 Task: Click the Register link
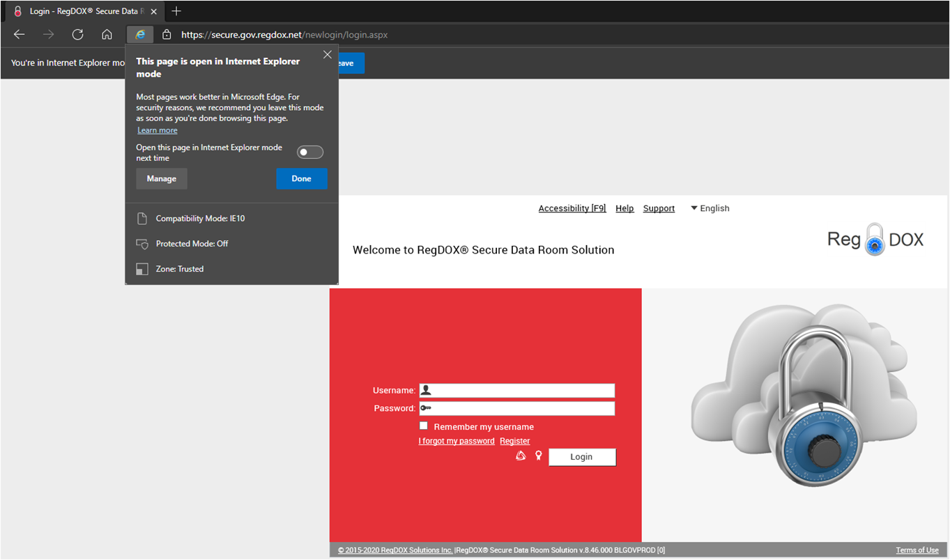pyautogui.click(x=515, y=441)
